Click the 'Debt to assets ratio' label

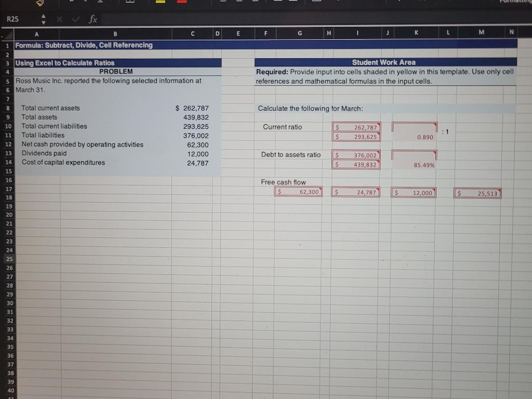tap(291, 155)
